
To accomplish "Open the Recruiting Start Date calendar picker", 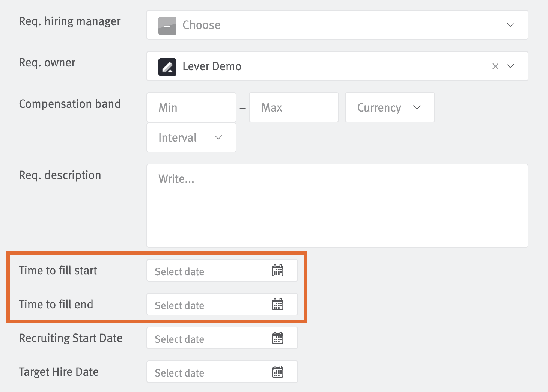I will 278,338.
